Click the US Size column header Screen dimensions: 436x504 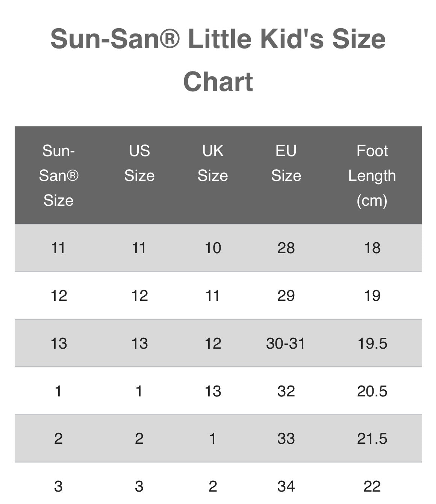point(139,163)
